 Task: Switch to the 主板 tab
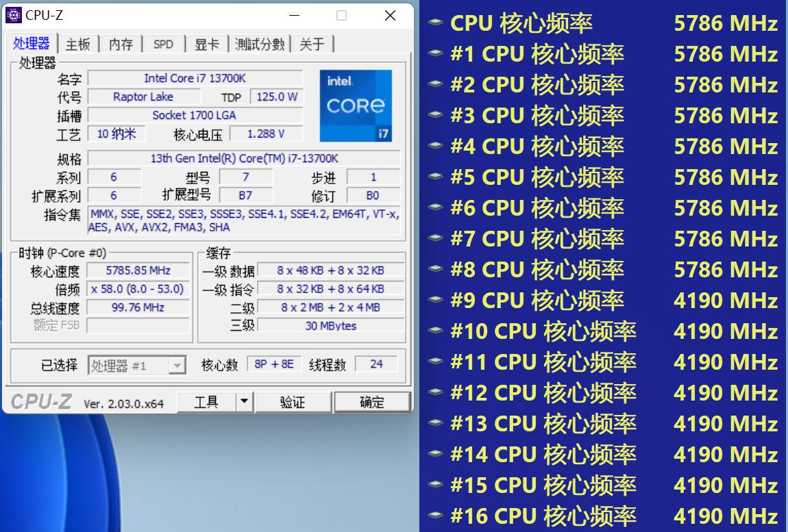[x=77, y=44]
